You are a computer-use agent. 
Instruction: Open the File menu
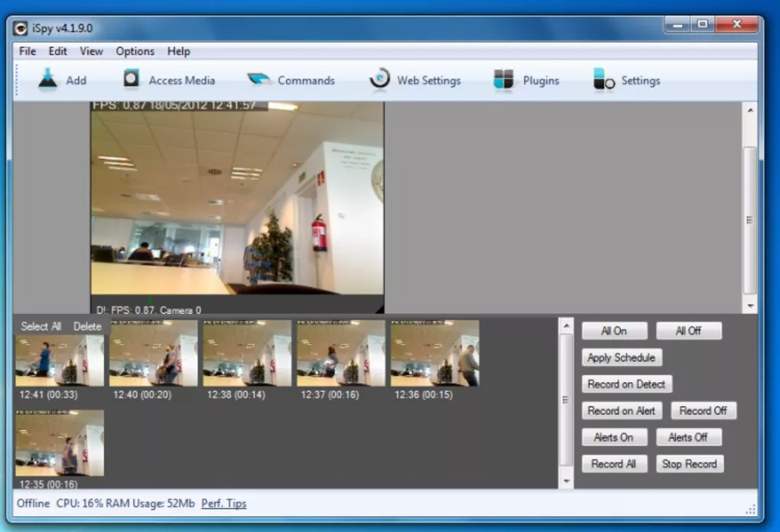(x=28, y=51)
